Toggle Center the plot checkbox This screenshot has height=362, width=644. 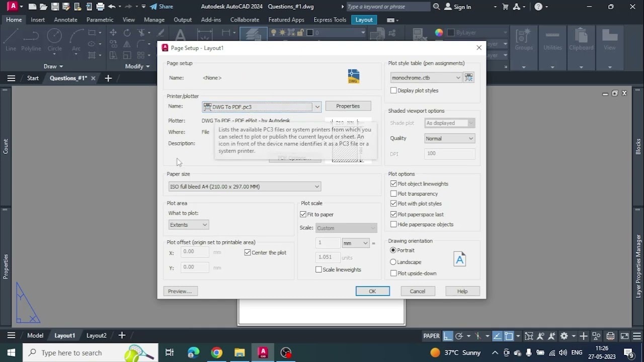coord(248,252)
